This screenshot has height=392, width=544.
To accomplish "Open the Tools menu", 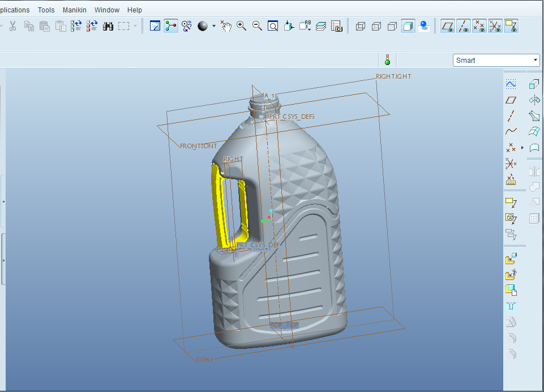I will click(x=46, y=10).
